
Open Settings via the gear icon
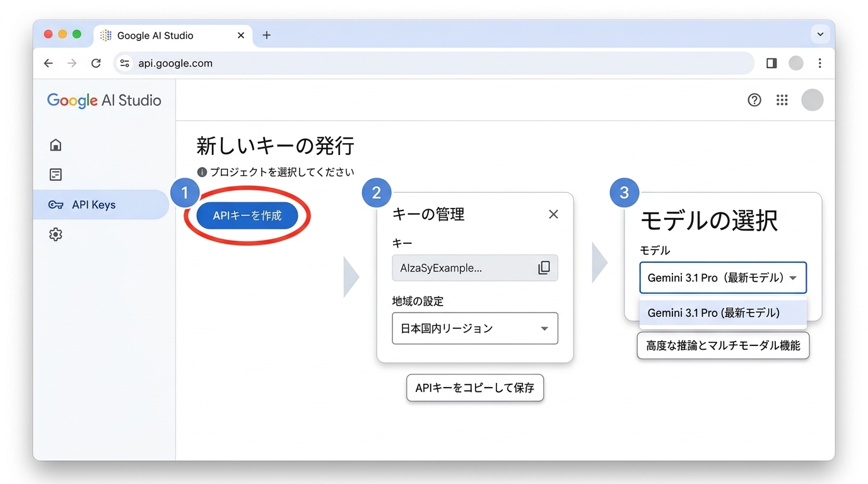(56, 234)
